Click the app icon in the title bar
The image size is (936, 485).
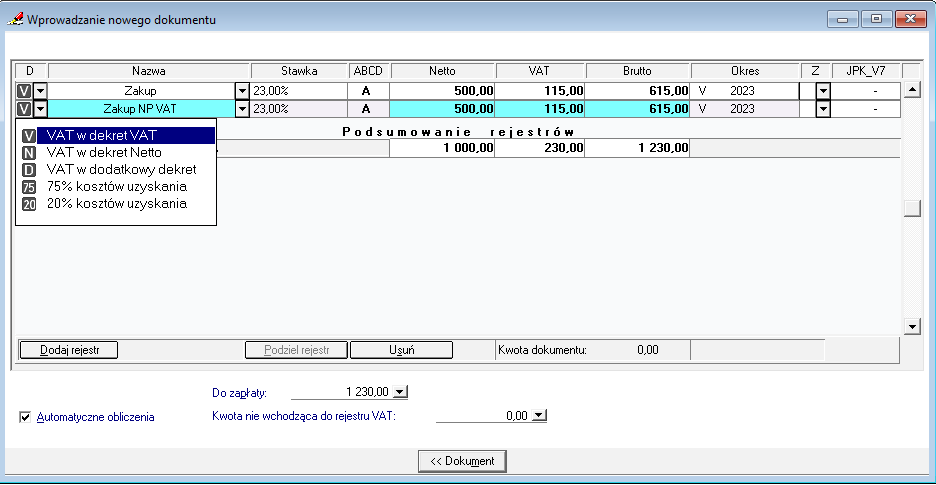coord(15,19)
